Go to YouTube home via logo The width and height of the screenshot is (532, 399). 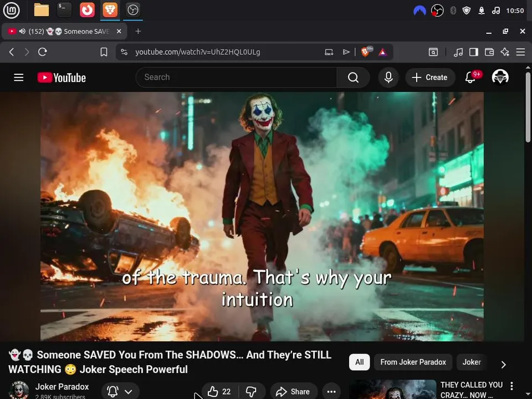(62, 78)
